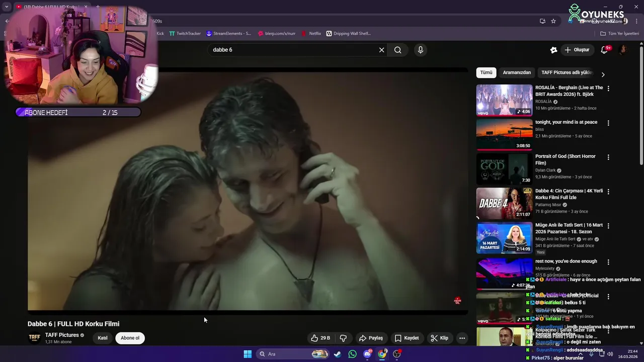644x362 pixels.
Task: Show more filter chips with right arrow
Action: coord(603,74)
